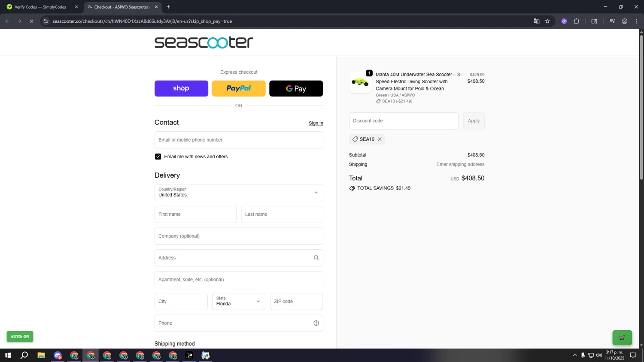Pay with Shop Pay express checkout
This screenshot has width=644, height=362.
click(x=181, y=88)
